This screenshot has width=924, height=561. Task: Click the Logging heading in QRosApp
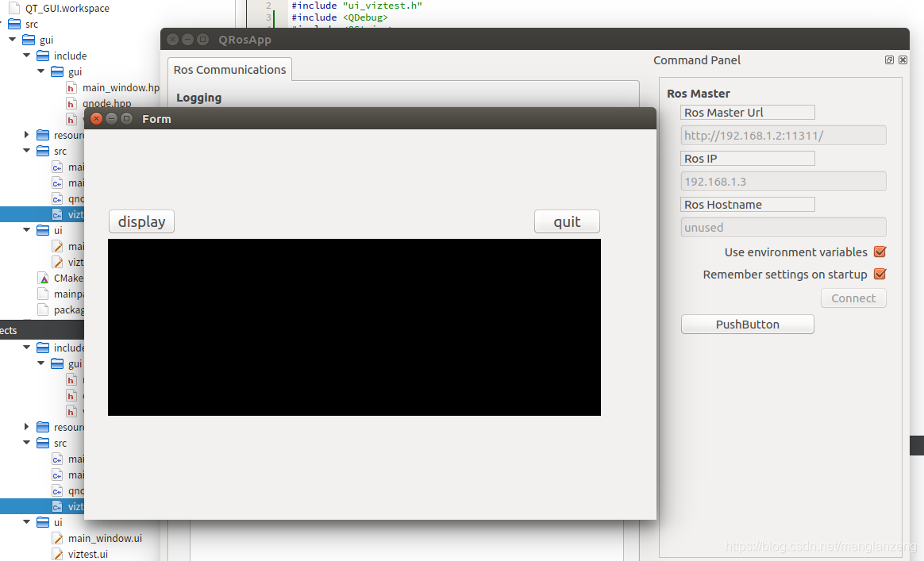click(x=198, y=98)
